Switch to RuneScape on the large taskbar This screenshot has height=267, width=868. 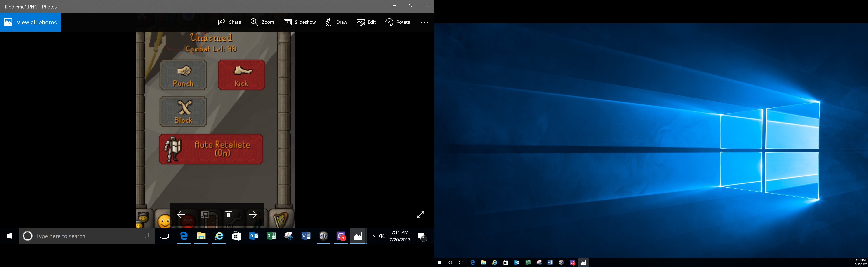pyautogui.click(x=323, y=236)
